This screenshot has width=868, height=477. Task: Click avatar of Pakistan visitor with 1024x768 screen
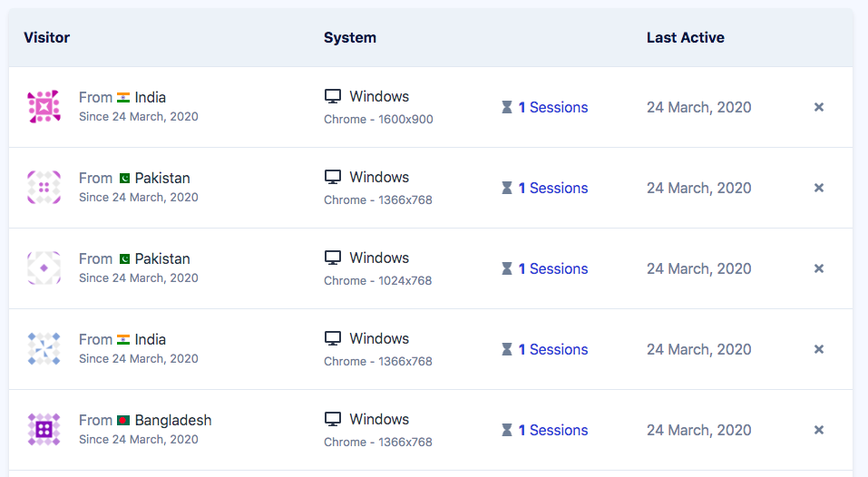44,268
